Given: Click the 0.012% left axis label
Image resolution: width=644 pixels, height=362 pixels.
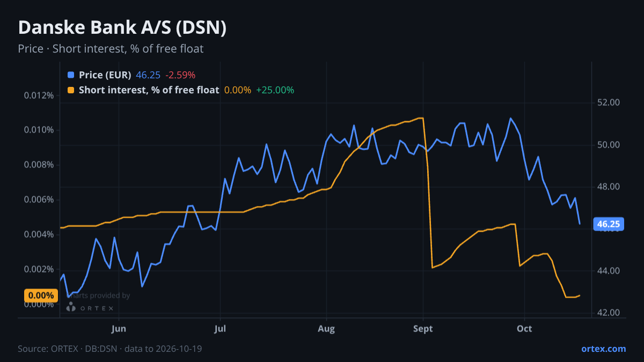Looking at the screenshot, I should 39,95.
